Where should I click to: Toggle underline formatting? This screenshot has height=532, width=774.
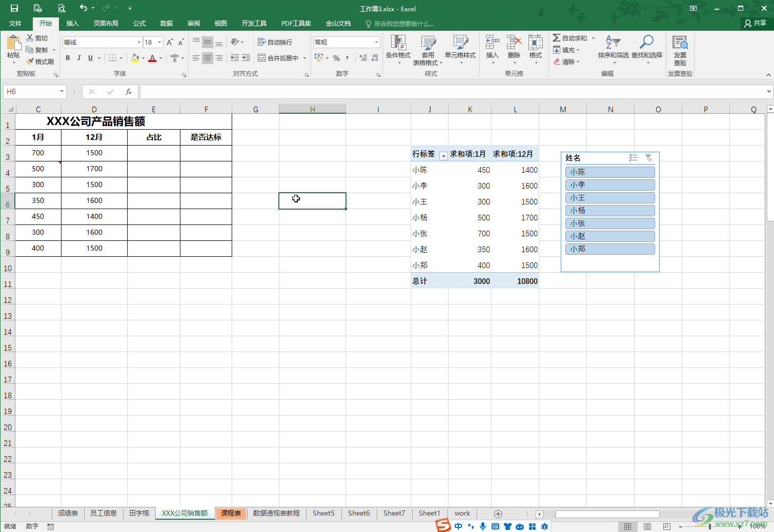point(90,58)
